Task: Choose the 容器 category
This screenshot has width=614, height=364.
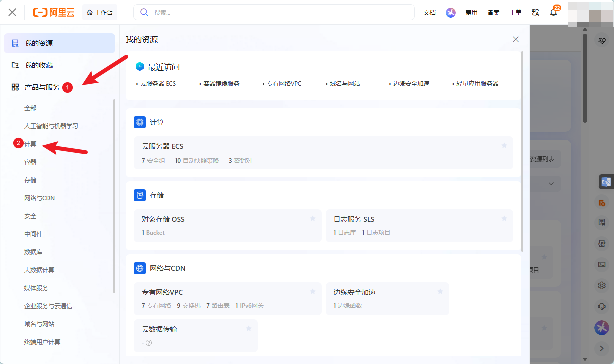Action: (x=30, y=162)
